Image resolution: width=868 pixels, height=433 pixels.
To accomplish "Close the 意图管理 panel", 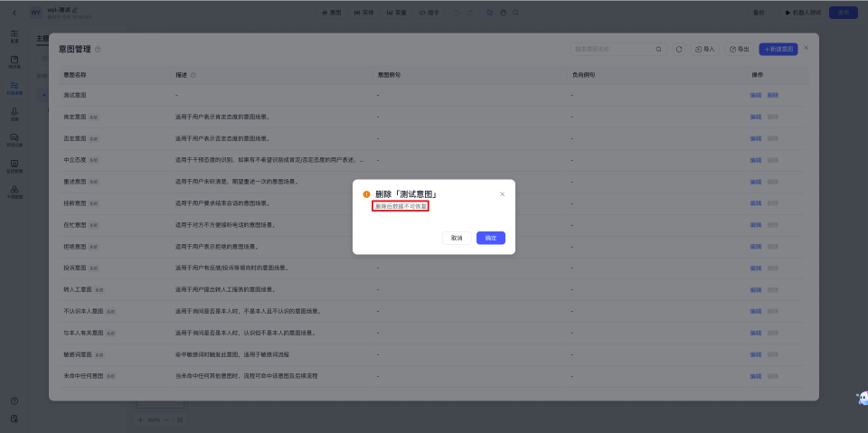I will [807, 47].
